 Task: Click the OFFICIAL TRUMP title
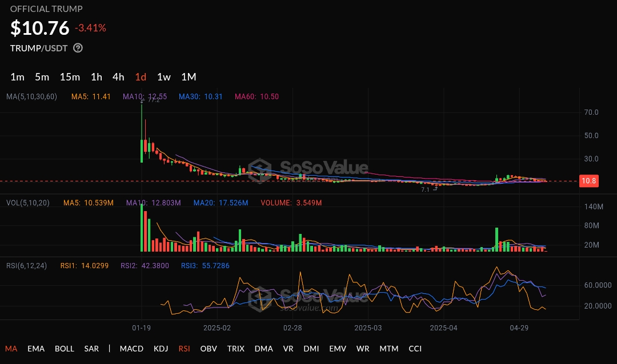[x=46, y=9]
